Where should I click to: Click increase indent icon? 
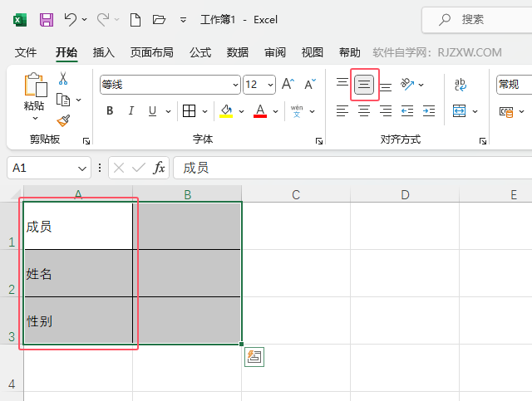429,111
